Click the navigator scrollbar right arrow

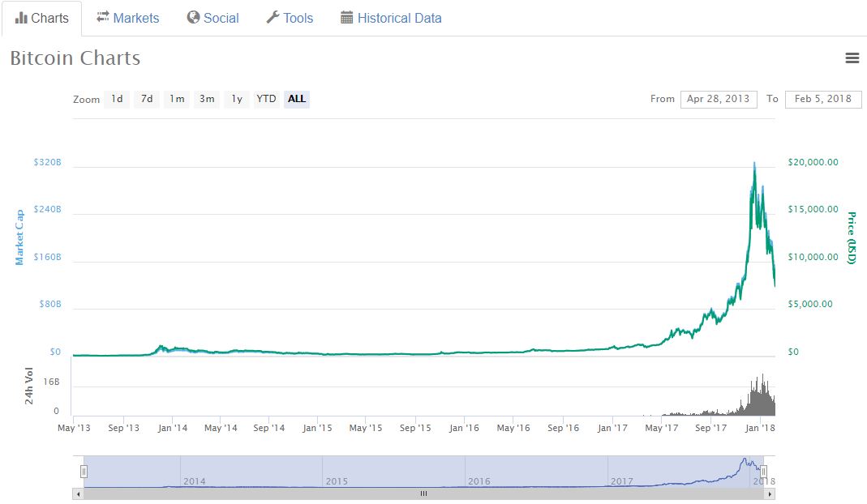[x=770, y=493]
